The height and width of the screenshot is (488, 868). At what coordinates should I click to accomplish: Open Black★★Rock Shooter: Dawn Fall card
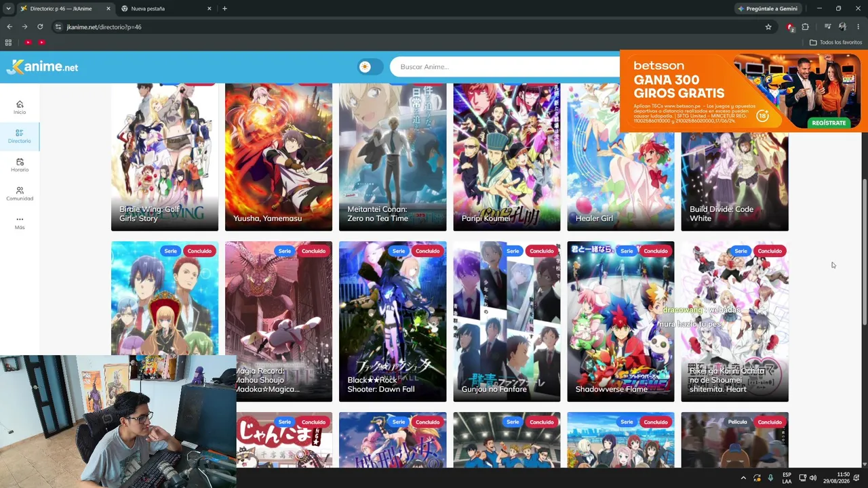tap(393, 321)
